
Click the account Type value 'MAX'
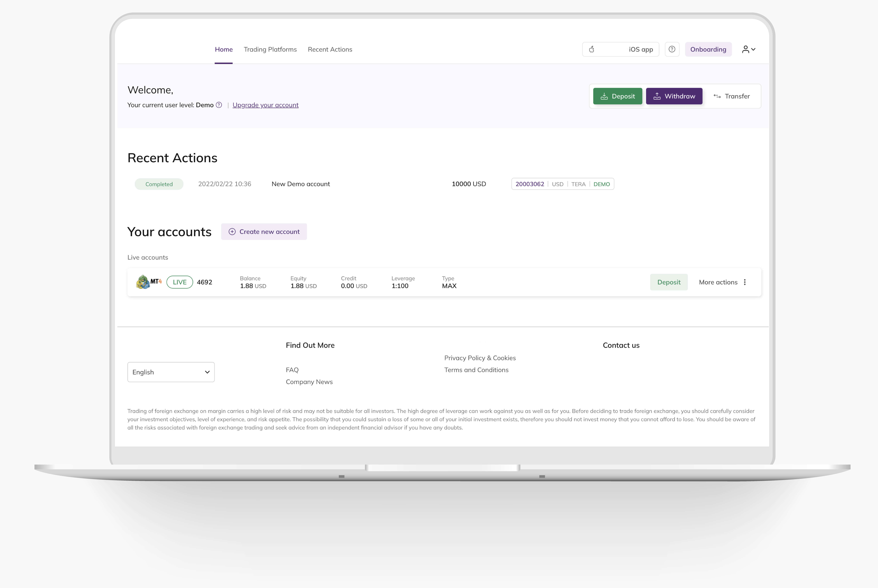[x=449, y=286]
